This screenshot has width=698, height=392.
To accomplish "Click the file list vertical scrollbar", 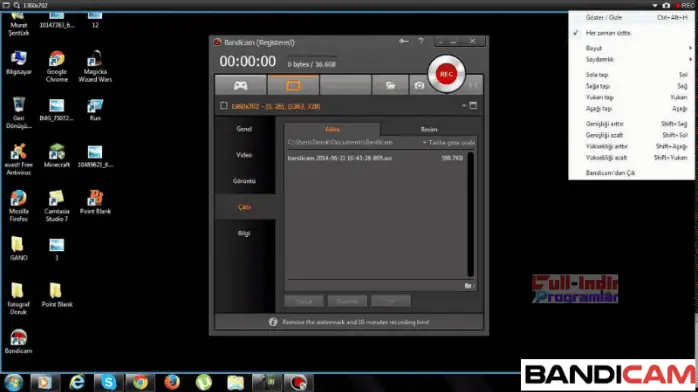I will point(471,214).
